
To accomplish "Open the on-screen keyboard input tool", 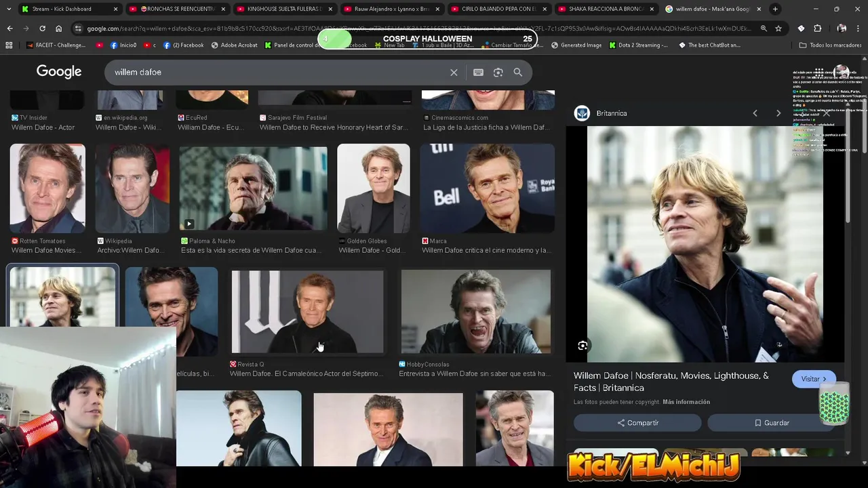I will coord(478,73).
